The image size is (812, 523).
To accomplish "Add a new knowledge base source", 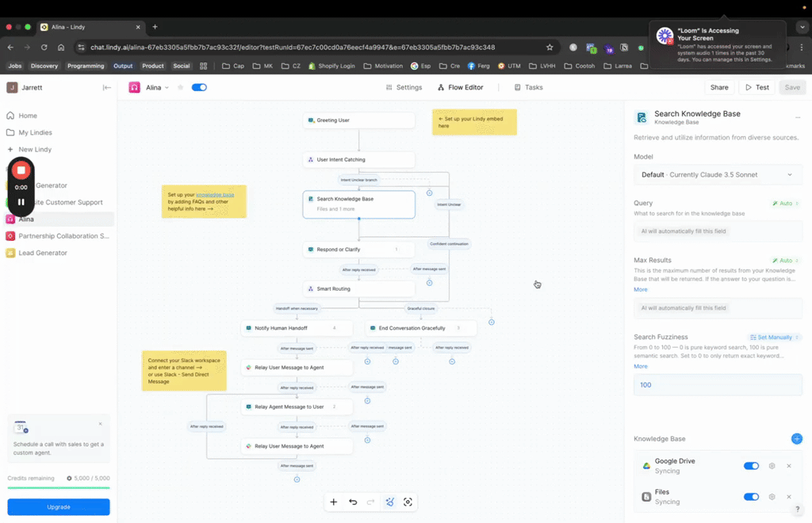I will coord(796,439).
